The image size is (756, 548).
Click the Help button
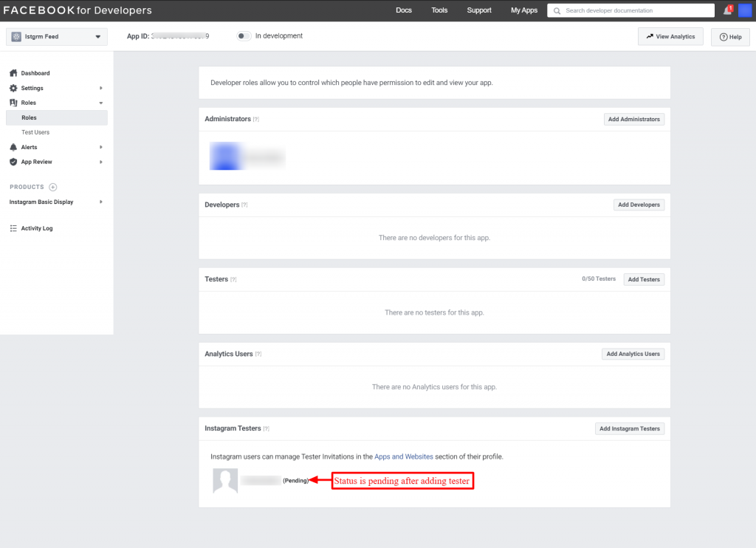(x=730, y=37)
